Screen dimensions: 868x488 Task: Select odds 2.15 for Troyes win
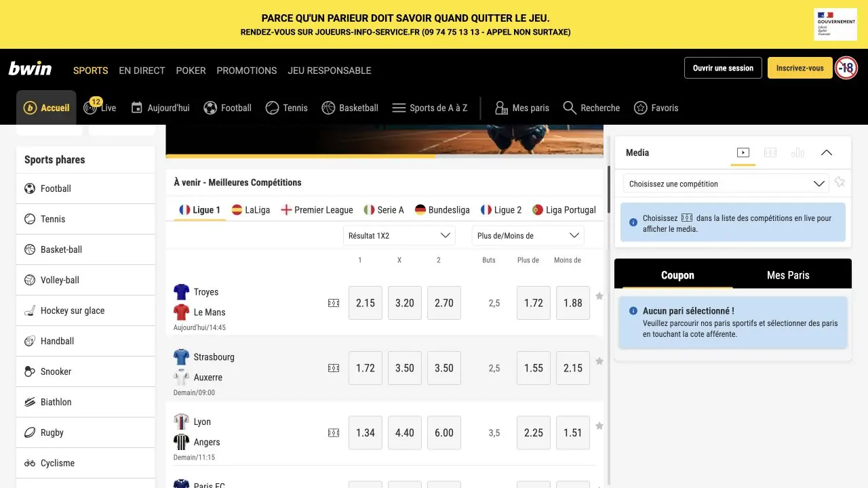(366, 303)
